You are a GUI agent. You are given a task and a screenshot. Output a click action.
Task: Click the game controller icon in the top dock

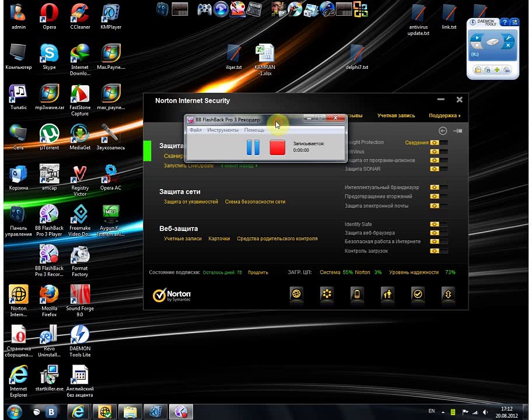coord(205,9)
